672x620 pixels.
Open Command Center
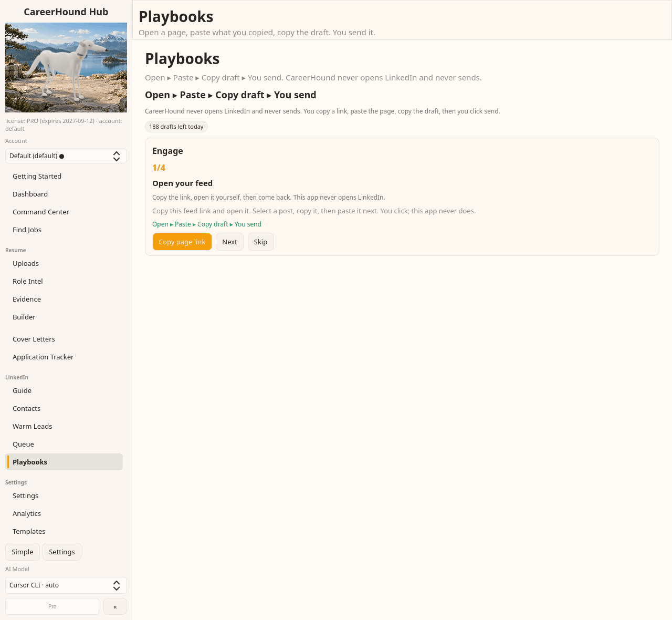(64, 212)
